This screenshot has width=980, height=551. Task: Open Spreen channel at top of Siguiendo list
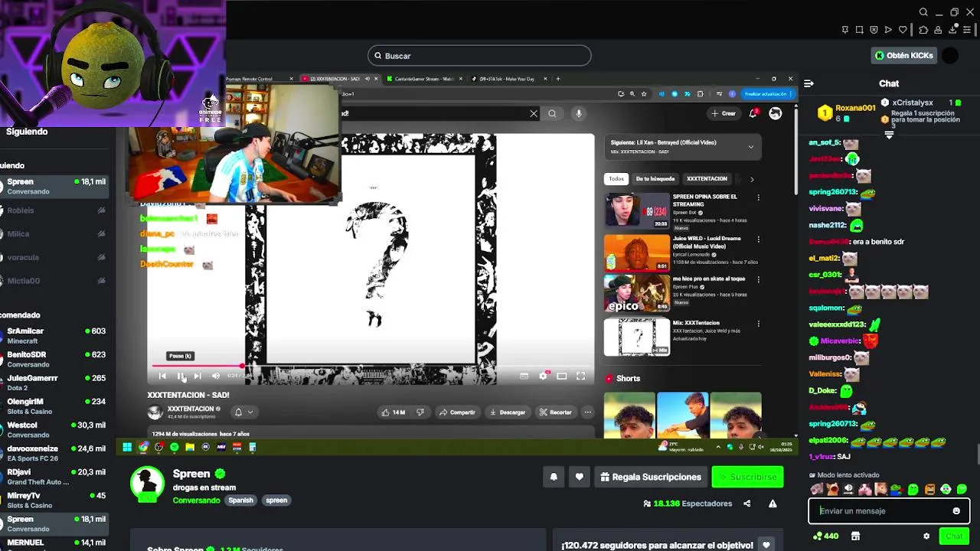click(54, 186)
